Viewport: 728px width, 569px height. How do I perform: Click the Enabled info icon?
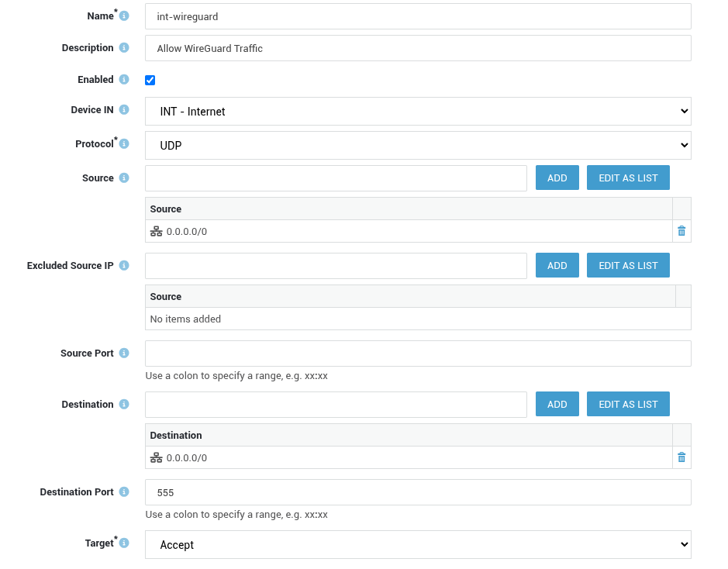tap(124, 79)
